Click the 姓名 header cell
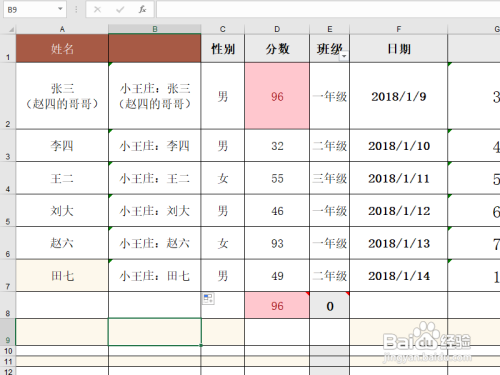Viewport: 500px width, 375px height. (62, 48)
